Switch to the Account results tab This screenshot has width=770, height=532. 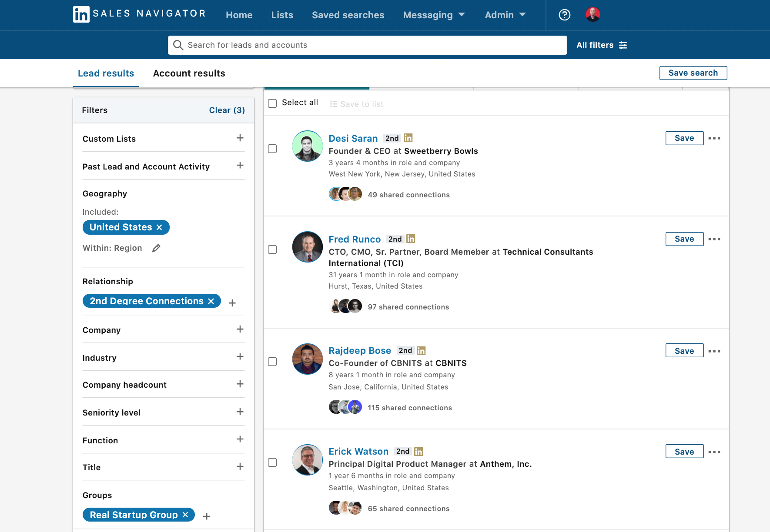click(189, 73)
